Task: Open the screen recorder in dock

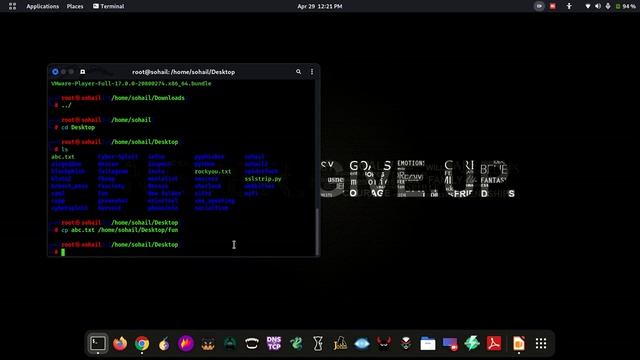Action: point(450,344)
